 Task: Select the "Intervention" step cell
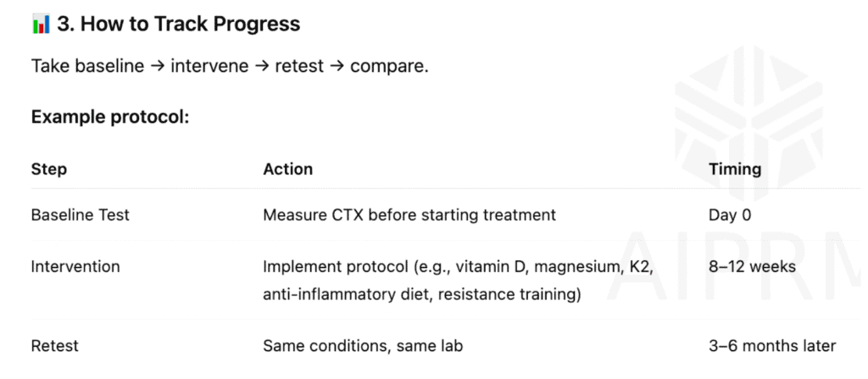click(x=75, y=267)
